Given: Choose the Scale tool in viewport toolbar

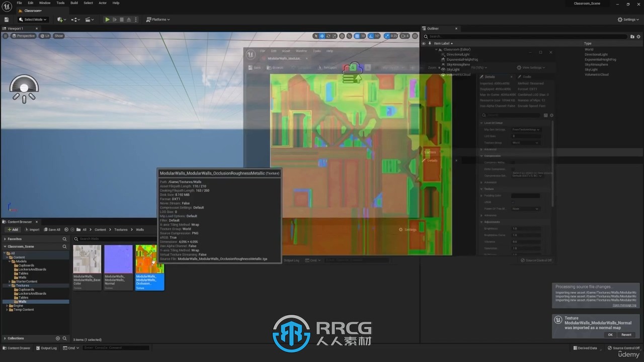Looking at the screenshot, I should pyautogui.click(x=334, y=36).
